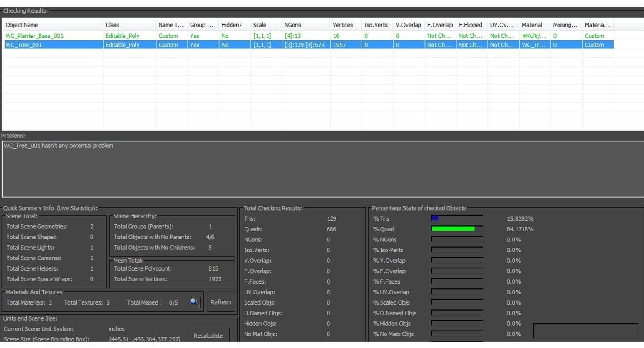Click the Scale column header
Image resolution: width=644 pixels, height=348 pixels.
coord(266,25)
